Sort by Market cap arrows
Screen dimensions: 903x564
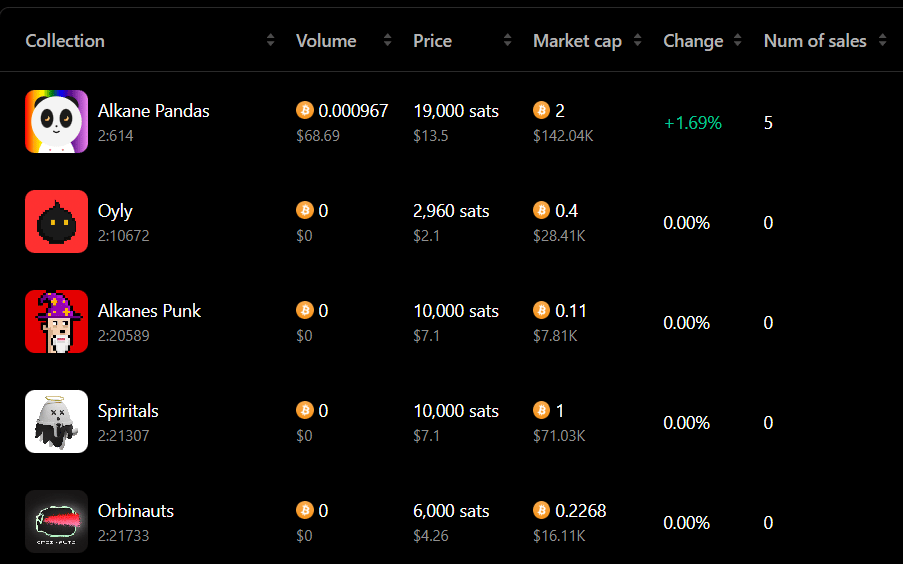point(638,40)
